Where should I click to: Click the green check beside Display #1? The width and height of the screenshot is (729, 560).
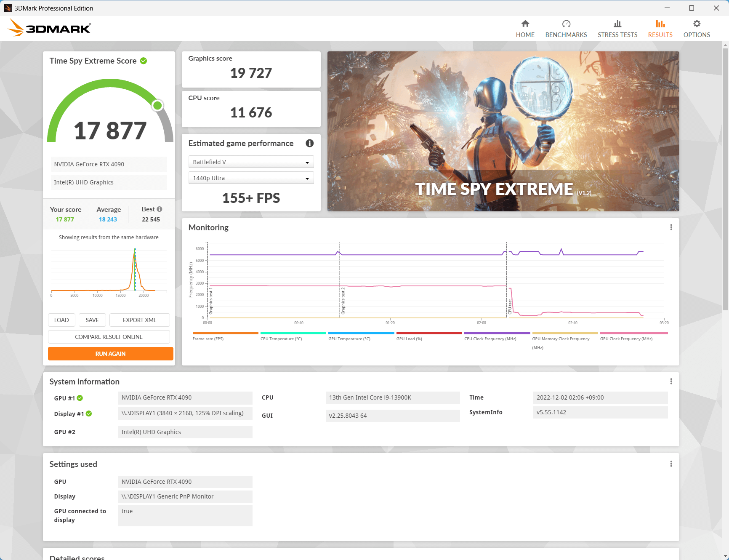[x=89, y=413]
